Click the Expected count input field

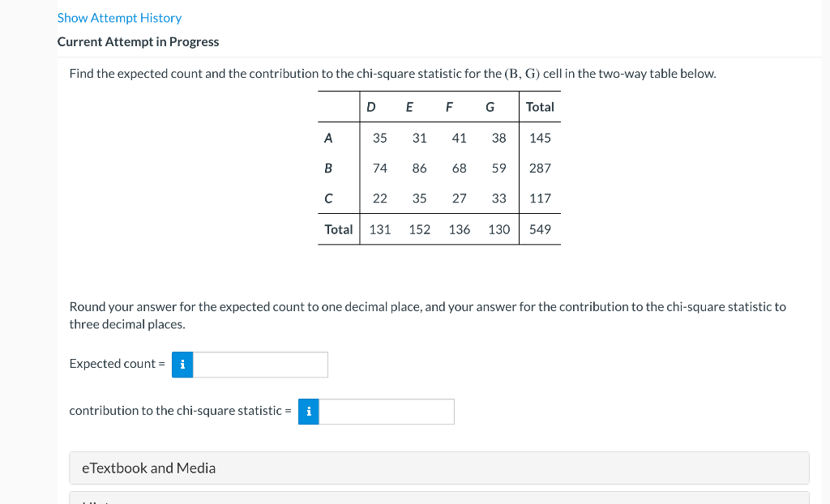(x=259, y=365)
